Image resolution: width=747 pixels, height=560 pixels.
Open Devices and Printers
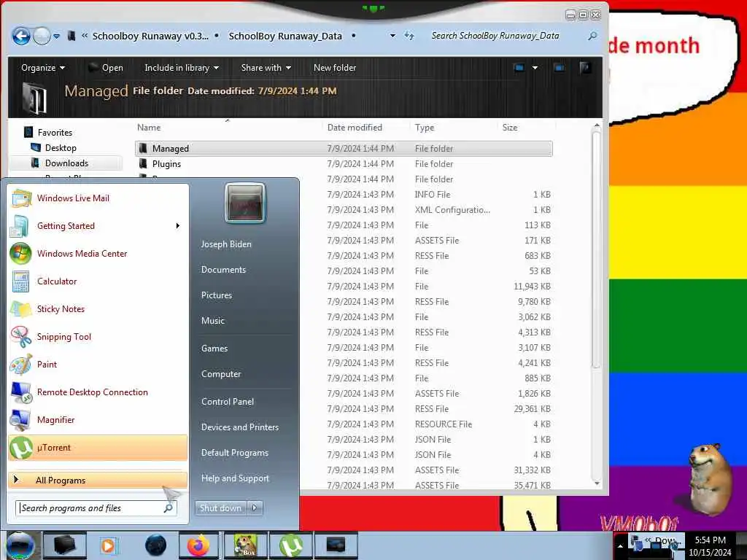(240, 427)
